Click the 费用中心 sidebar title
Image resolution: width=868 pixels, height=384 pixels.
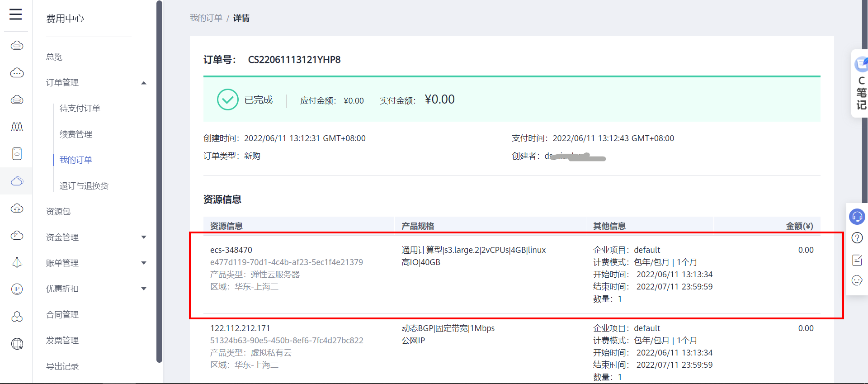65,19
